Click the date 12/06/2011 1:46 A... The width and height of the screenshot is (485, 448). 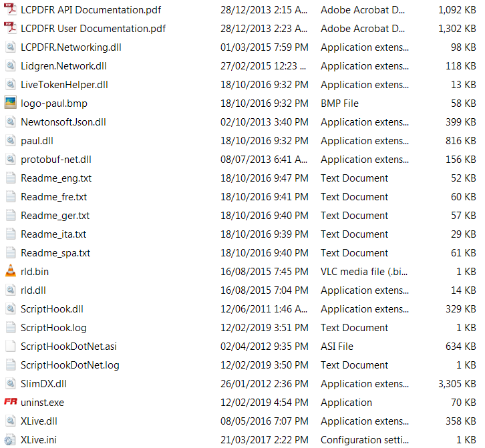(x=264, y=309)
